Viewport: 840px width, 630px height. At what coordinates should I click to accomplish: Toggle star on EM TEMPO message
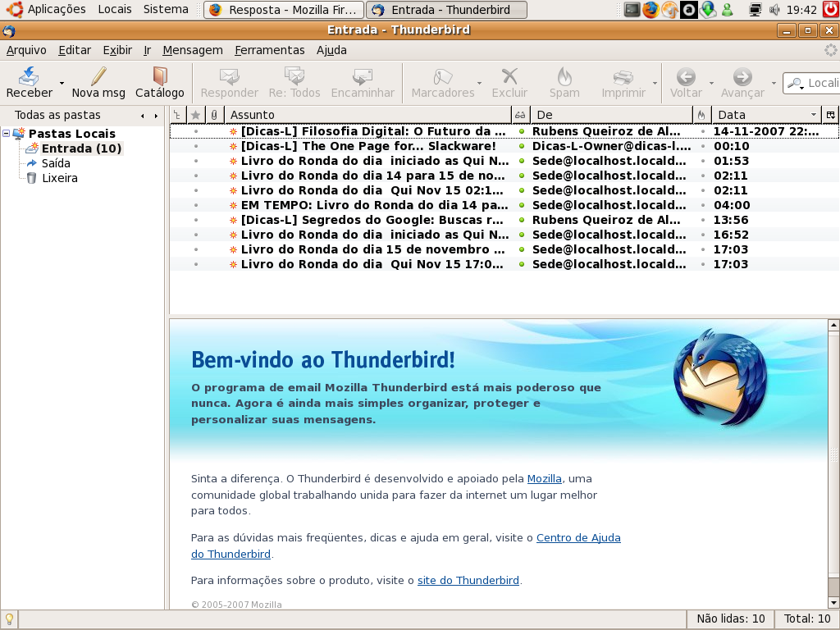point(195,205)
